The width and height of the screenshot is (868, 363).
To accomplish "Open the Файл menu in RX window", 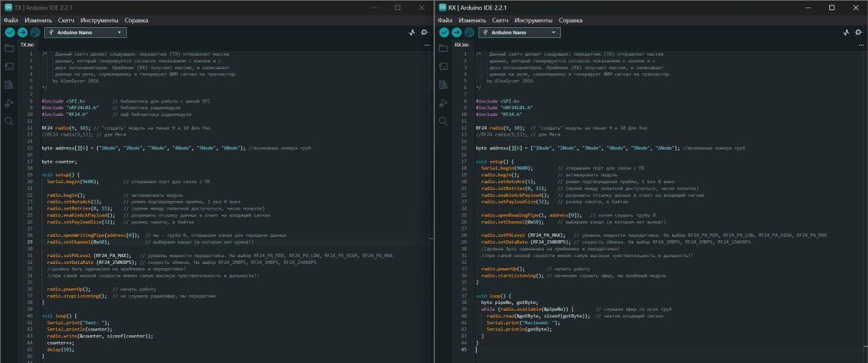I will click(x=445, y=20).
